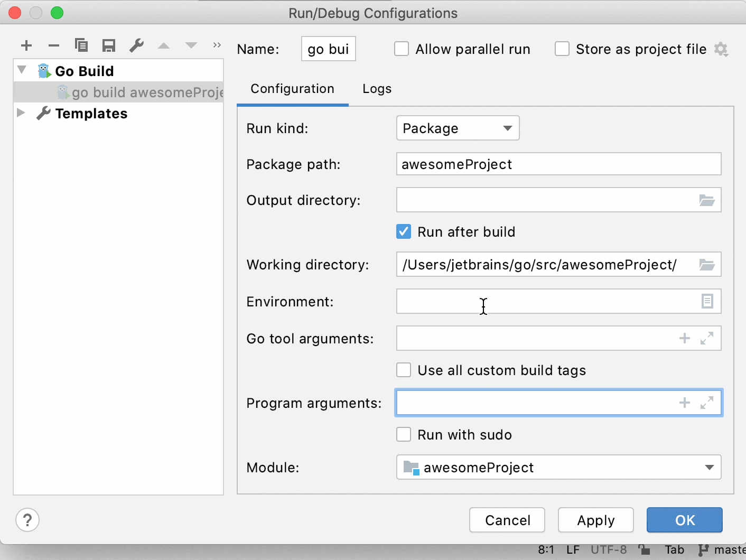Browse for an output directory
The height and width of the screenshot is (560, 746).
708,200
